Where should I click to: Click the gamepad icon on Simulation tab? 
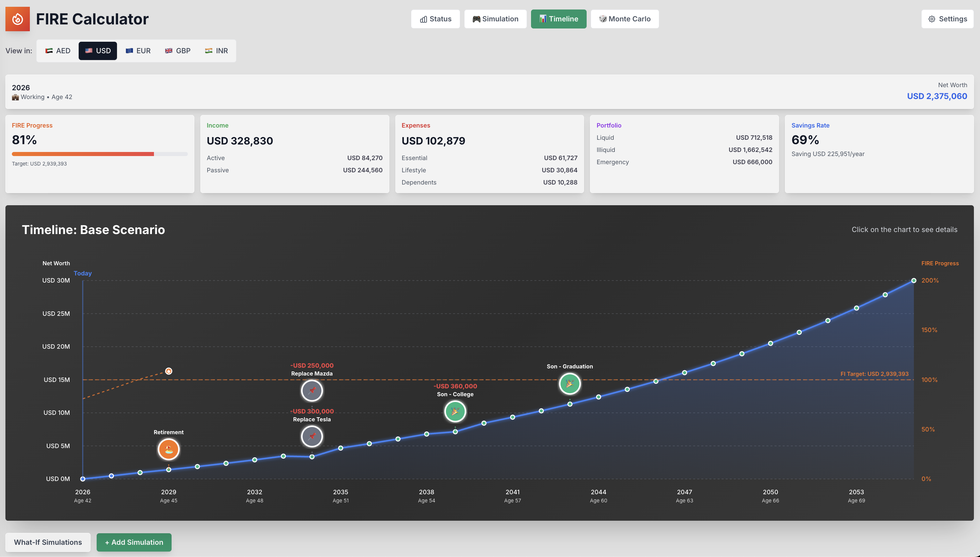[476, 19]
